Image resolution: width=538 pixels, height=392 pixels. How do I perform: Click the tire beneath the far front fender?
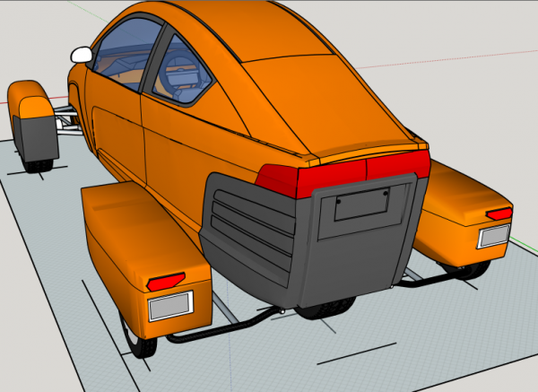[39, 165]
